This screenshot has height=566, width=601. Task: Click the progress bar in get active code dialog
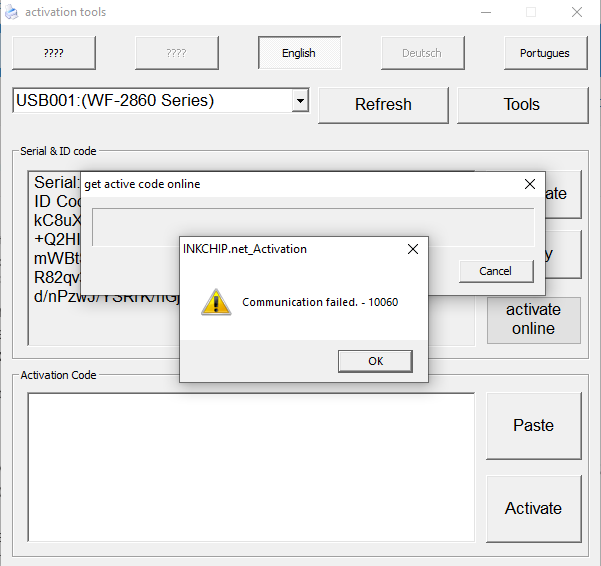click(x=312, y=226)
